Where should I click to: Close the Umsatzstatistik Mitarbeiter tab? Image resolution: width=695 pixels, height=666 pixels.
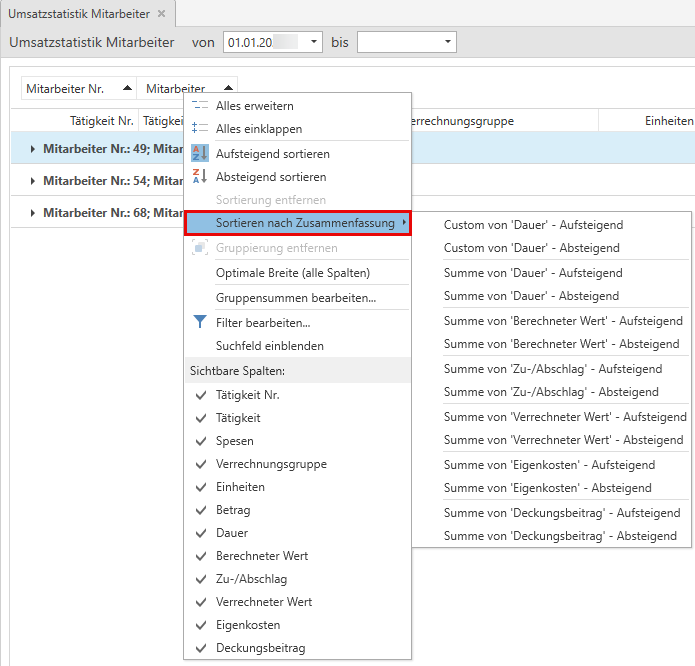[162, 14]
